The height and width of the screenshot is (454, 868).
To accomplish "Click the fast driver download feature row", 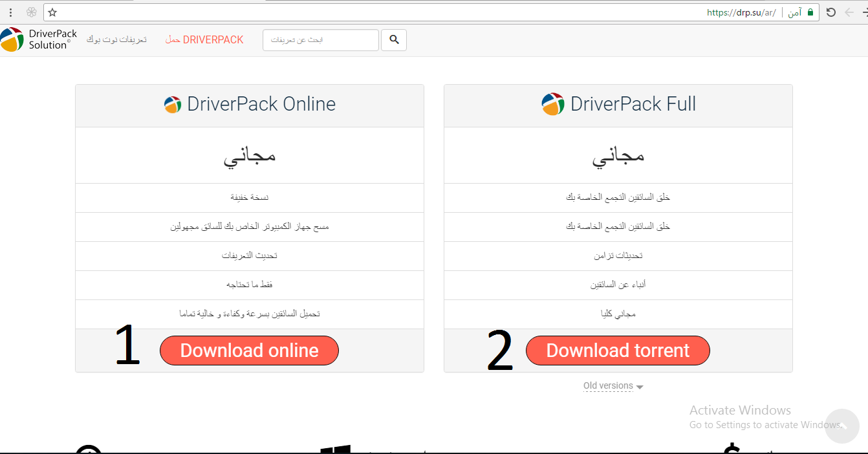I will (x=250, y=314).
